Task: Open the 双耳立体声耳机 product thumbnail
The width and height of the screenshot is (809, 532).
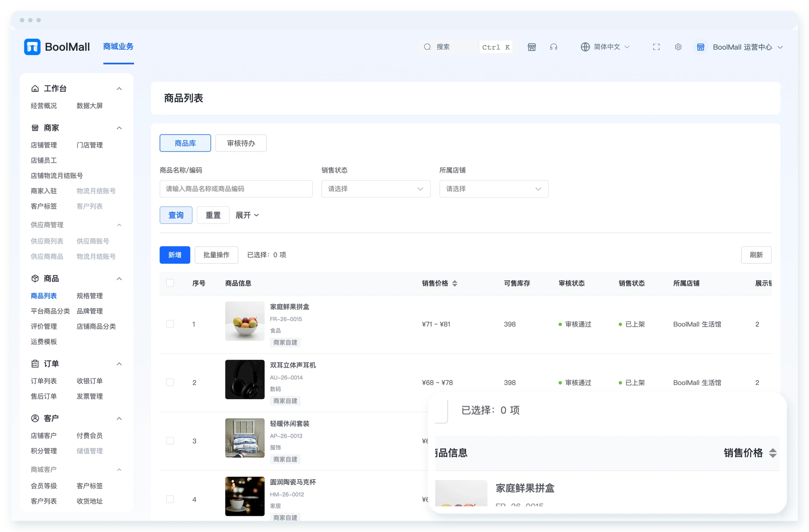Action: click(x=245, y=379)
